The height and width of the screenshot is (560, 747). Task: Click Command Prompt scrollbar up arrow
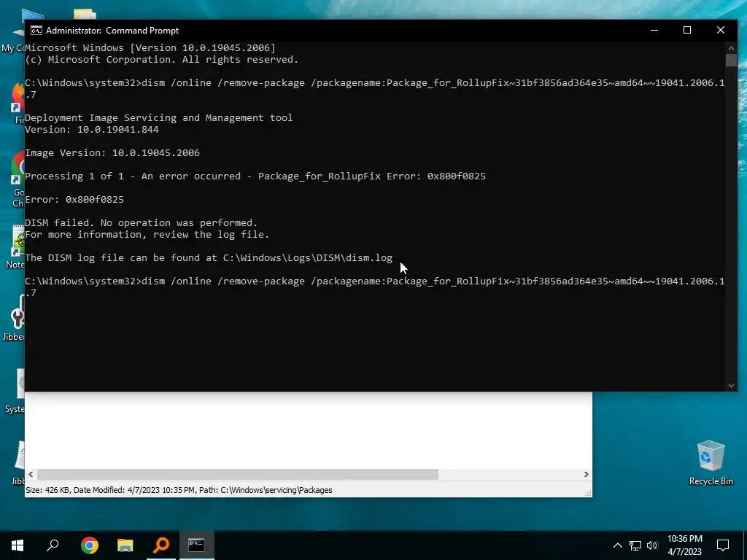(731, 47)
